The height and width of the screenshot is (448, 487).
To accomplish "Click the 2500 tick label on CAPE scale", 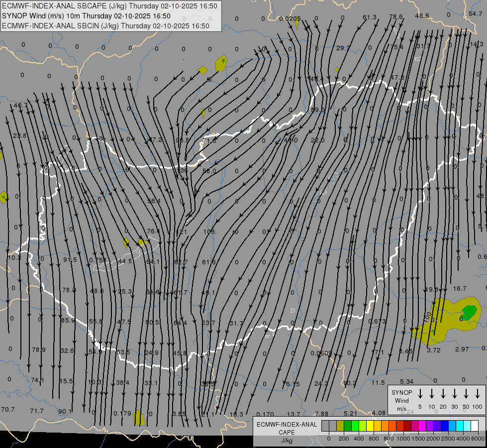I will 448,439.
